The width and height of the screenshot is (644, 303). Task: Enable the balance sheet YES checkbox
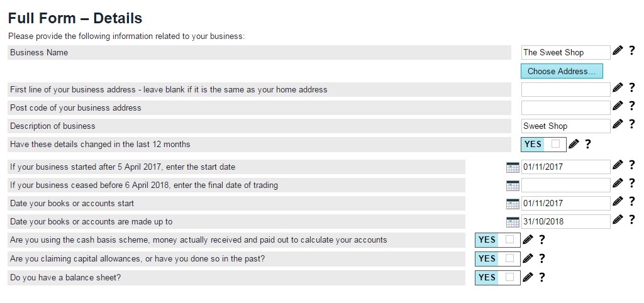click(509, 277)
